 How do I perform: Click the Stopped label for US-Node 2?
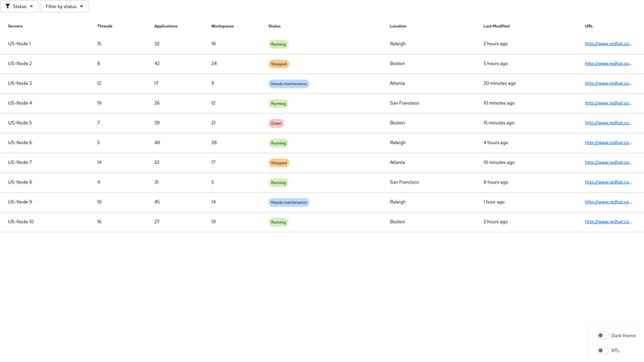point(279,64)
